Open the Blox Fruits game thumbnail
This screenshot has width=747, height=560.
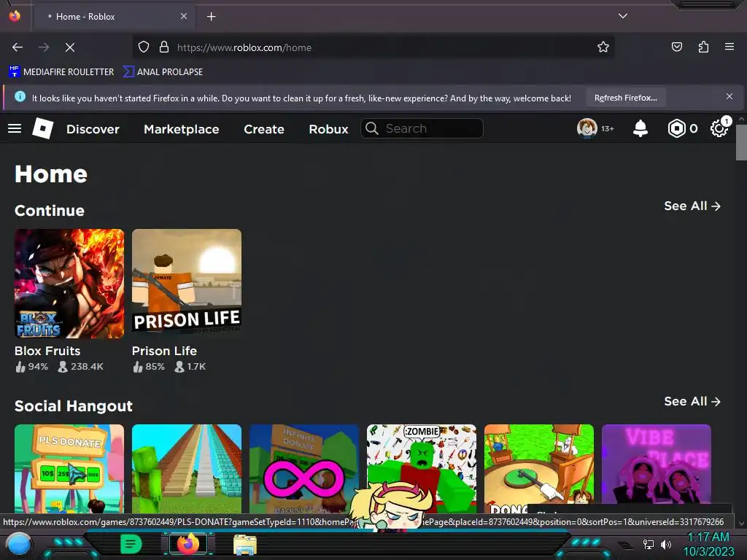69,284
